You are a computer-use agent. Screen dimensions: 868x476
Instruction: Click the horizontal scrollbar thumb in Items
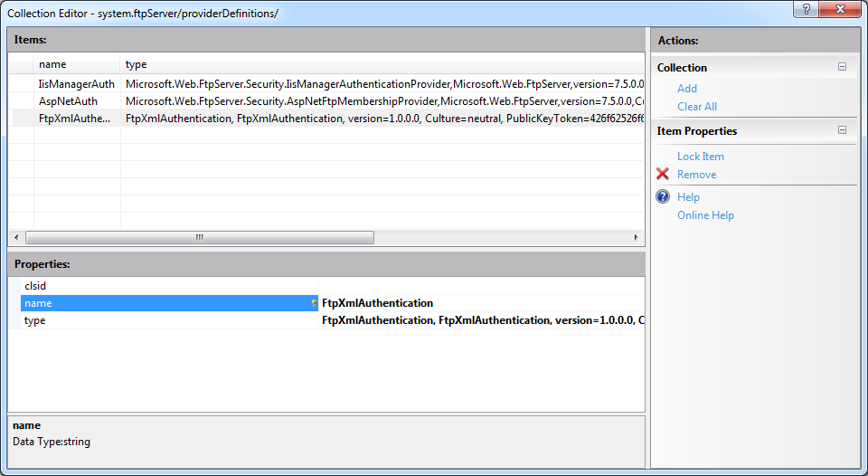tap(199, 238)
